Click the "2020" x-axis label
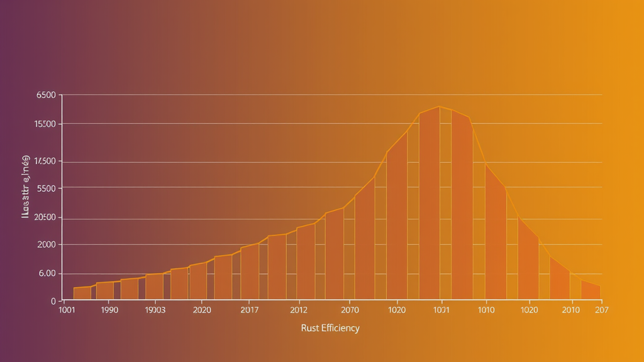 pos(202,310)
